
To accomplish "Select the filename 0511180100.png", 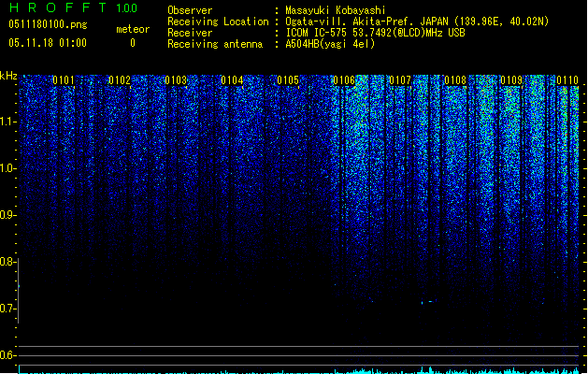I will (x=48, y=24).
